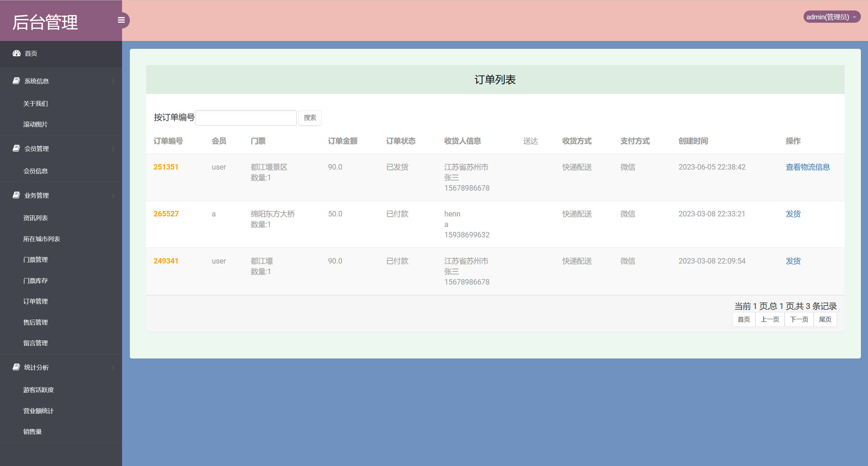Click the 会员管理 book icon
The image size is (868, 466).
[16, 149]
